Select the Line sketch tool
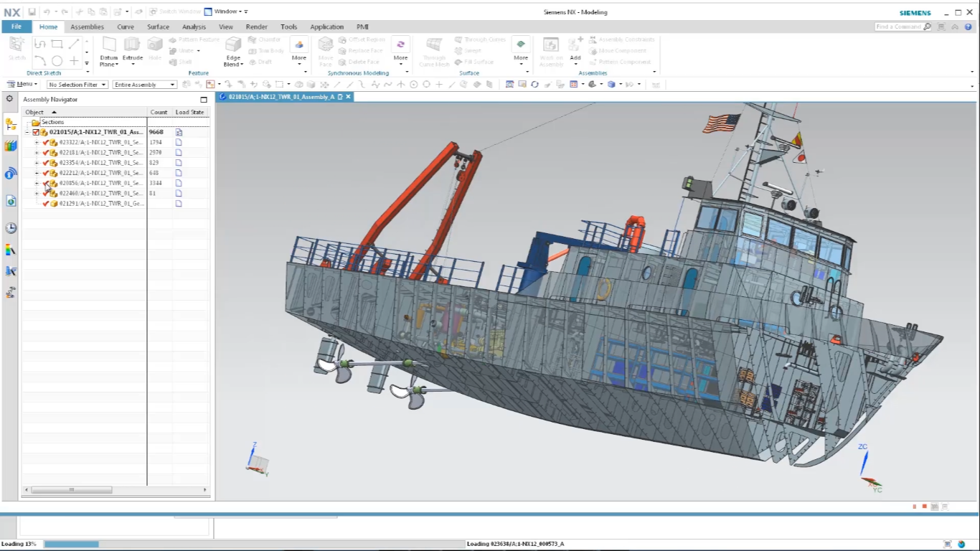The width and height of the screenshot is (980, 551). click(x=74, y=44)
